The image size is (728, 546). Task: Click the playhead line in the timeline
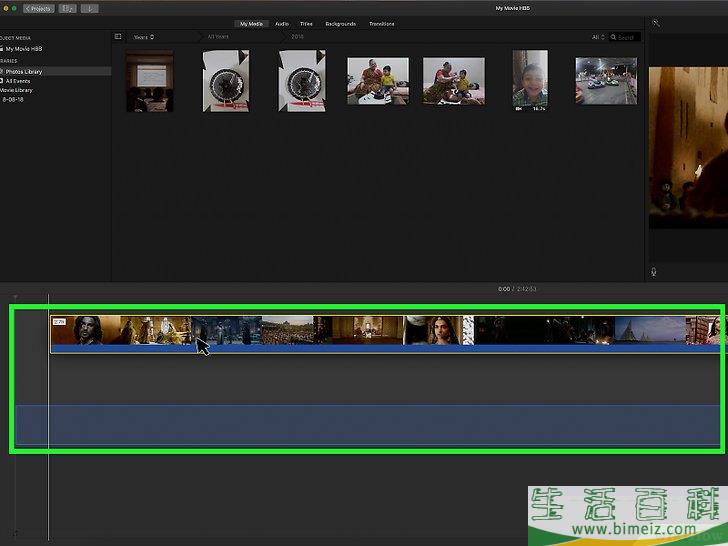tap(48, 418)
